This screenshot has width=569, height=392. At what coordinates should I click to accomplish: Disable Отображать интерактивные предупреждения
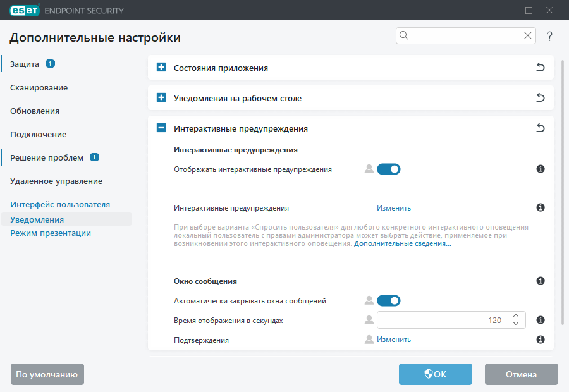coord(389,169)
